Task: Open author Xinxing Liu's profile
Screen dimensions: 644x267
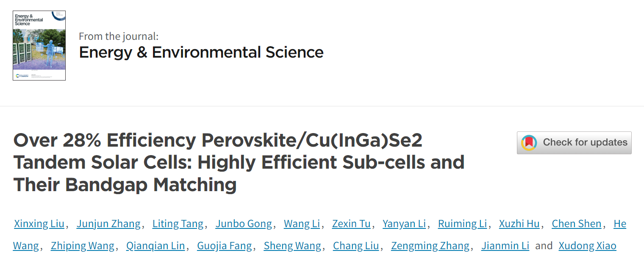Action: click(x=39, y=224)
